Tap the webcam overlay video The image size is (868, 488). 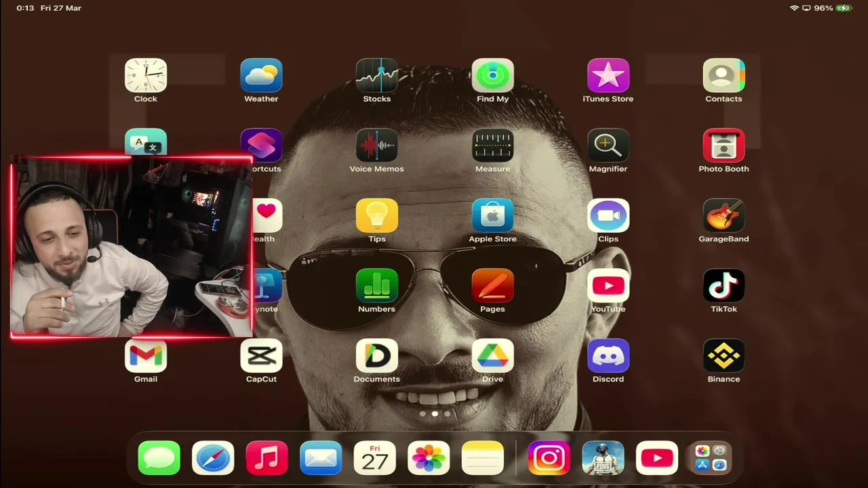pos(132,247)
